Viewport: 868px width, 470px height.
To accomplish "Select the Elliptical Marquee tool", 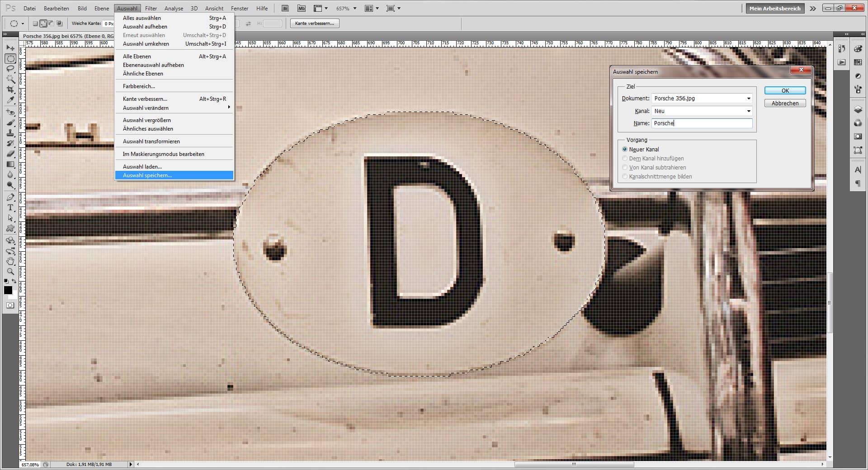I will [x=10, y=59].
